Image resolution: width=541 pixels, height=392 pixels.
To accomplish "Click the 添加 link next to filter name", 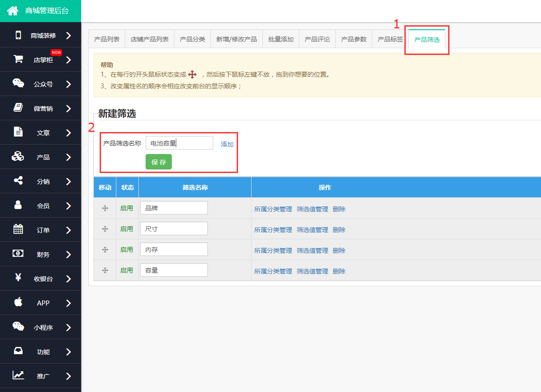I will 227,144.
